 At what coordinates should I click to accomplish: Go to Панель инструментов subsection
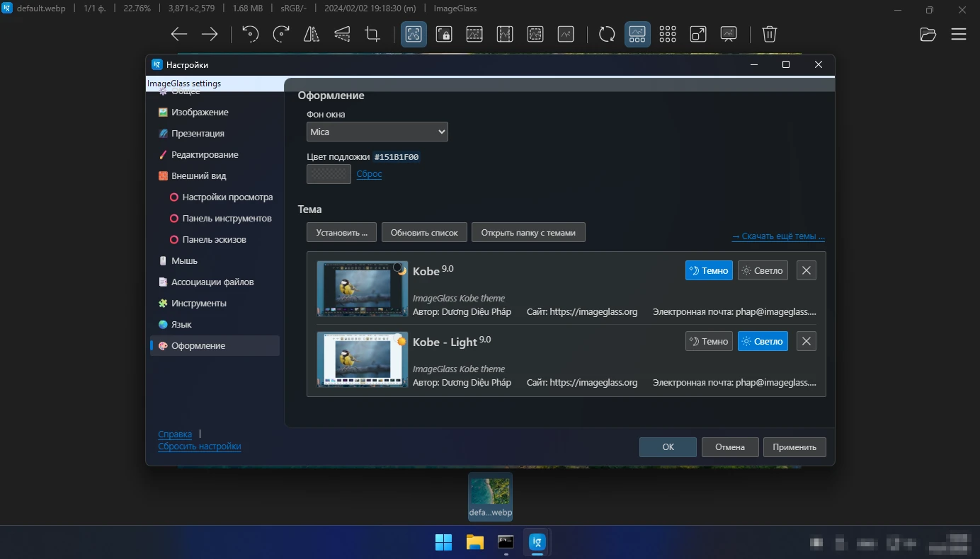pyautogui.click(x=221, y=218)
